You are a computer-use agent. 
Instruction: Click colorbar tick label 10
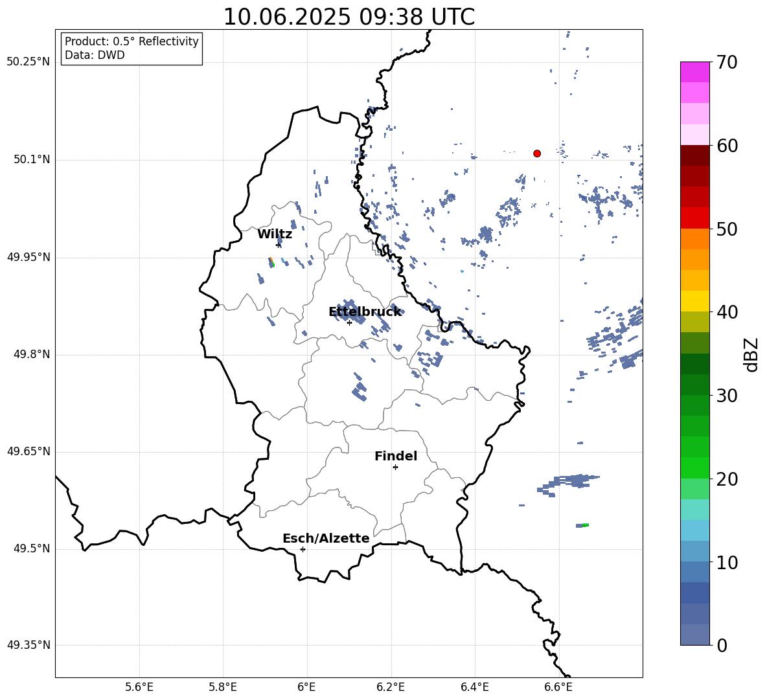click(727, 562)
